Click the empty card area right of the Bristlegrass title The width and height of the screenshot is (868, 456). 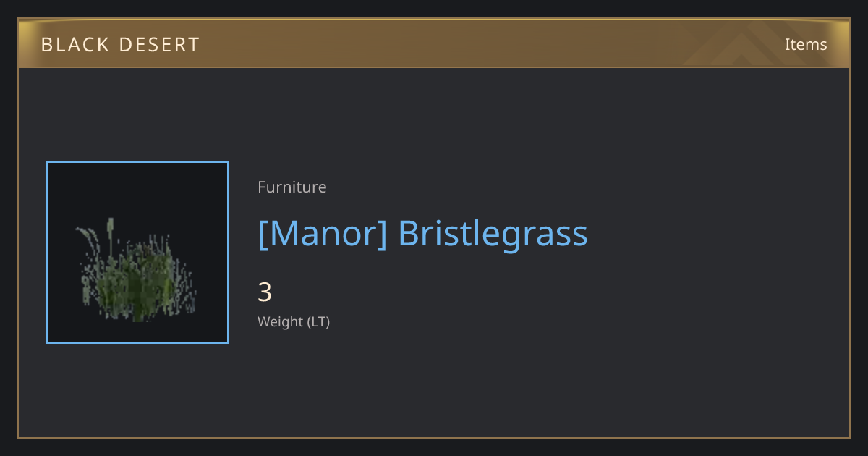pyautogui.click(x=716, y=233)
